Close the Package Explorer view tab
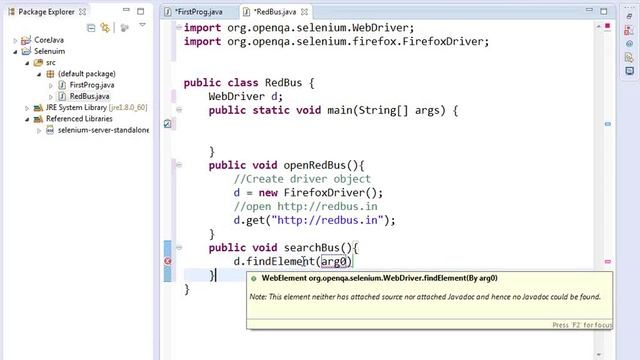 pyautogui.click(x=82, y=12)
